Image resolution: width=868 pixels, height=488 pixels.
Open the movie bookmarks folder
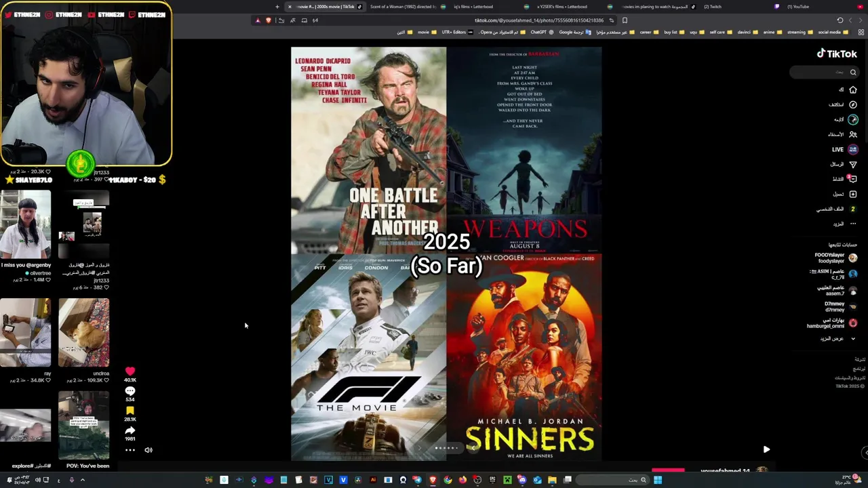point(427,32)
